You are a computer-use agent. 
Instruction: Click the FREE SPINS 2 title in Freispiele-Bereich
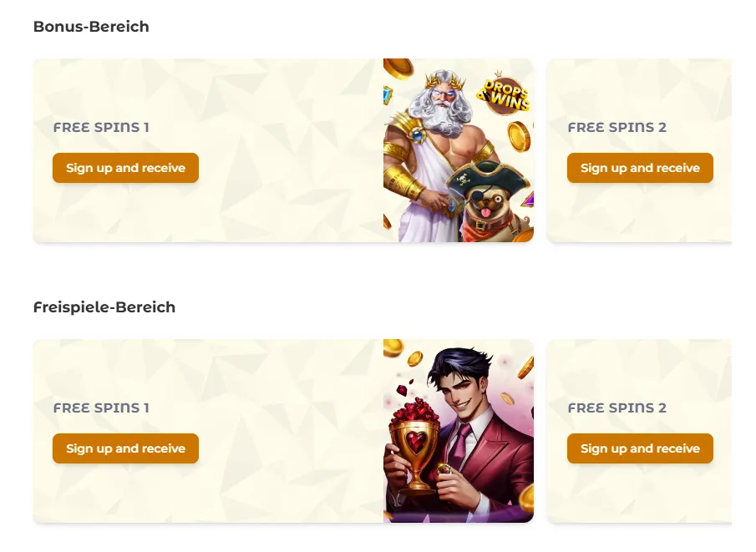tap(617, 408)
